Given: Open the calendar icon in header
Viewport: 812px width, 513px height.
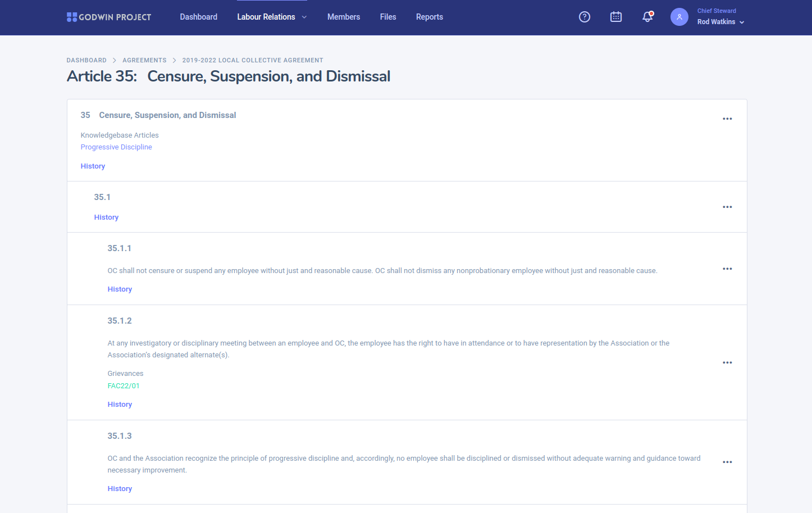Looking at the screenshot, I should [616, 17].
